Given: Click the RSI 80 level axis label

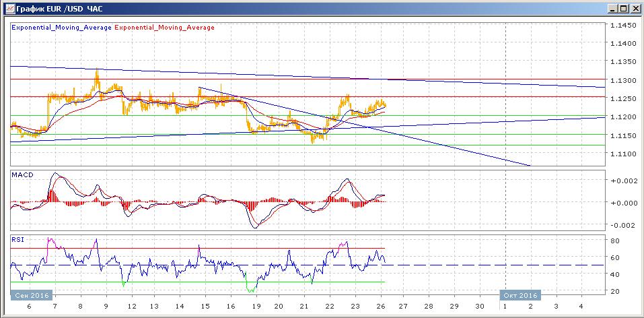Looking at the screenshot, I should [615, 241].
